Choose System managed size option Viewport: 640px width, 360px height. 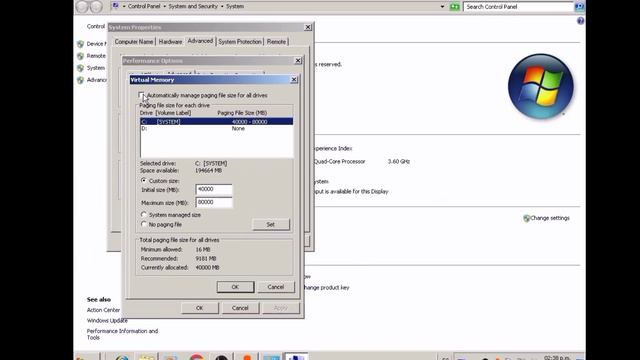[144, 215]
